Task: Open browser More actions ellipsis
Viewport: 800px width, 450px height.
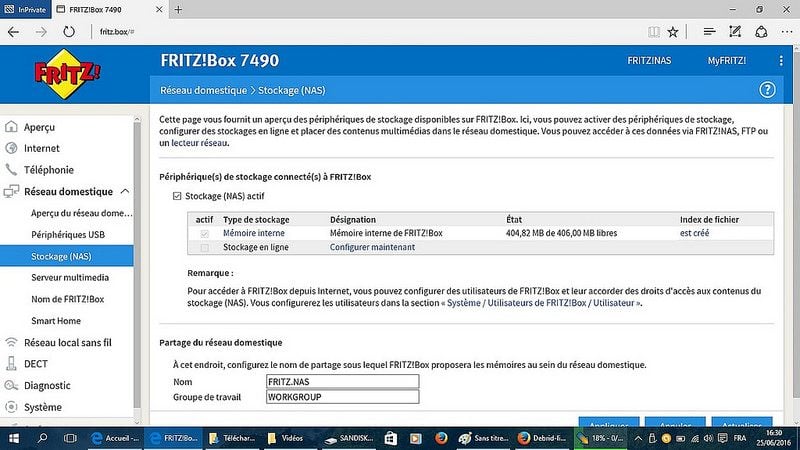Action: pos(787,32)
